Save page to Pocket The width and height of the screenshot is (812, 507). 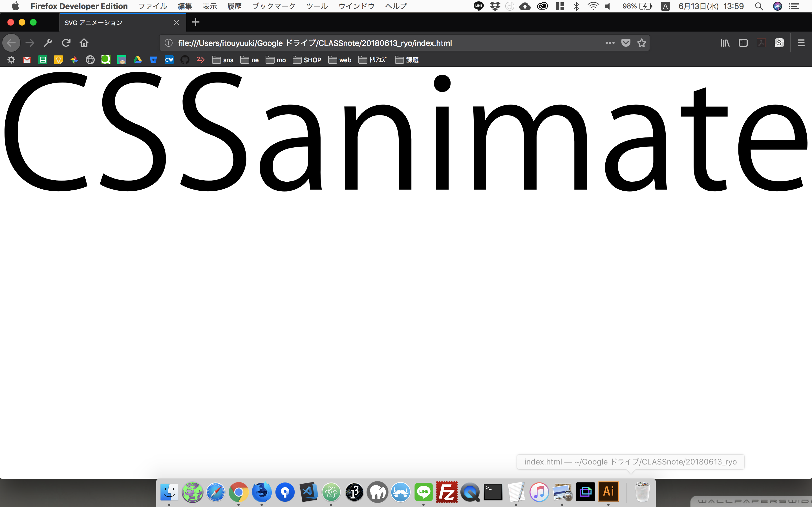coord(626,43)
